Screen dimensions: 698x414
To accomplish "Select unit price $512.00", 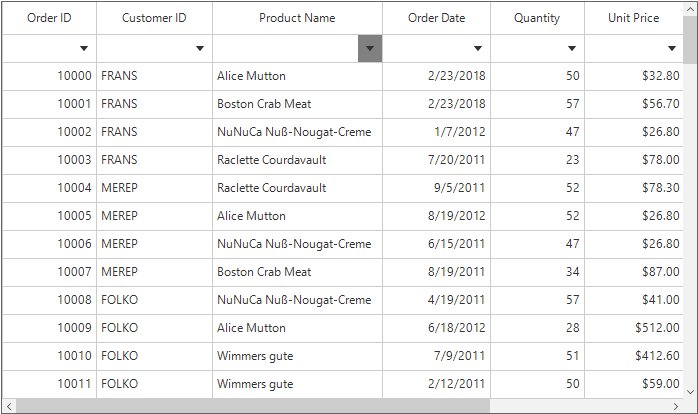I will 634,329.
